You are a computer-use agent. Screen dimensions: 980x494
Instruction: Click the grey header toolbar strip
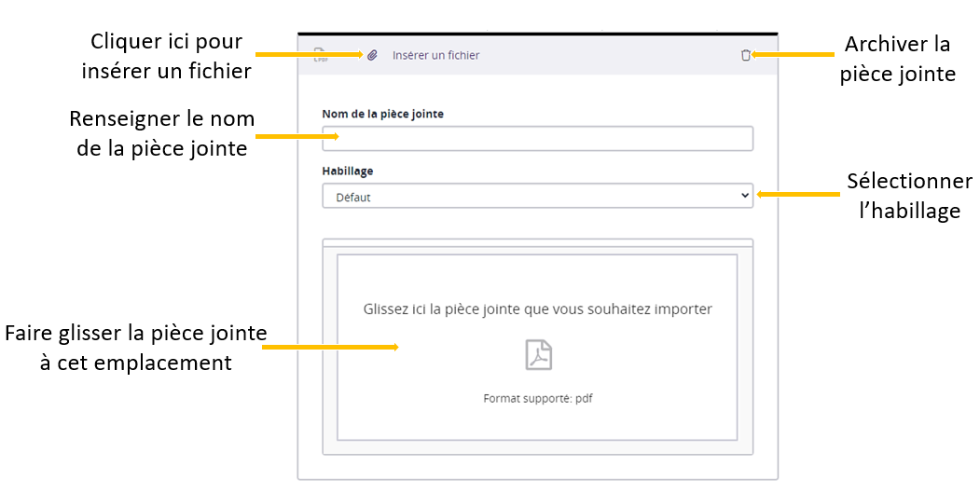[x=606, y=55]
